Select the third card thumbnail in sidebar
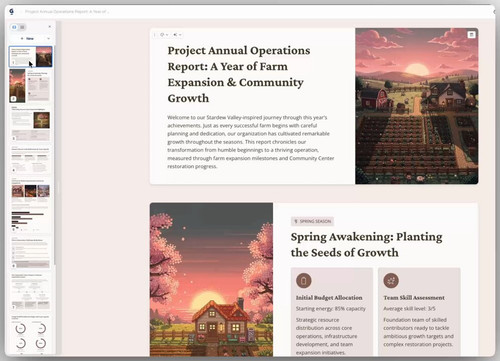This screenshot has width=500, height=361. [x=30, y=123]
